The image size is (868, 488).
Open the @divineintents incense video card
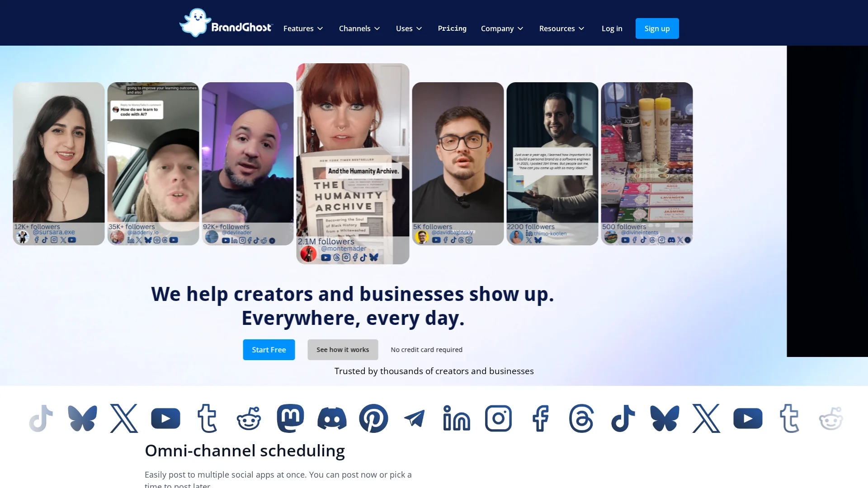647,164
